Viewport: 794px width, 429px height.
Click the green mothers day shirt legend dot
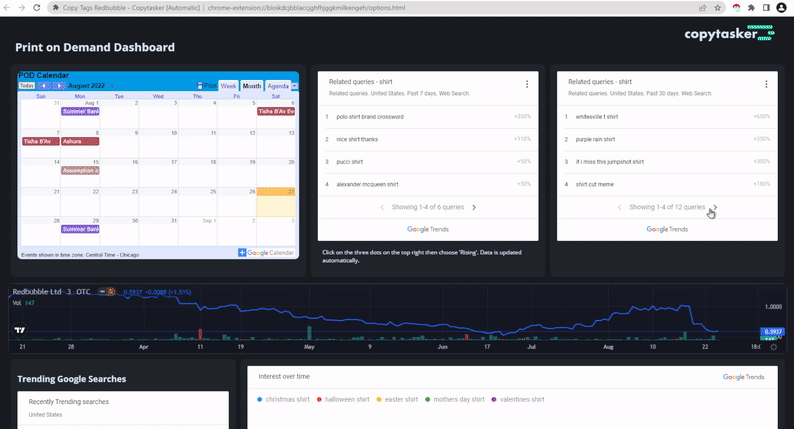(x=427, y=400)
